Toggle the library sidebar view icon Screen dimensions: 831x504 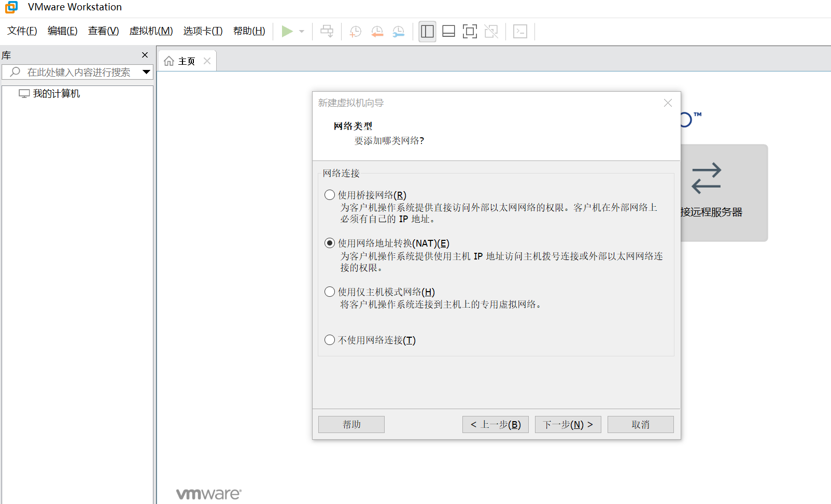427,32
